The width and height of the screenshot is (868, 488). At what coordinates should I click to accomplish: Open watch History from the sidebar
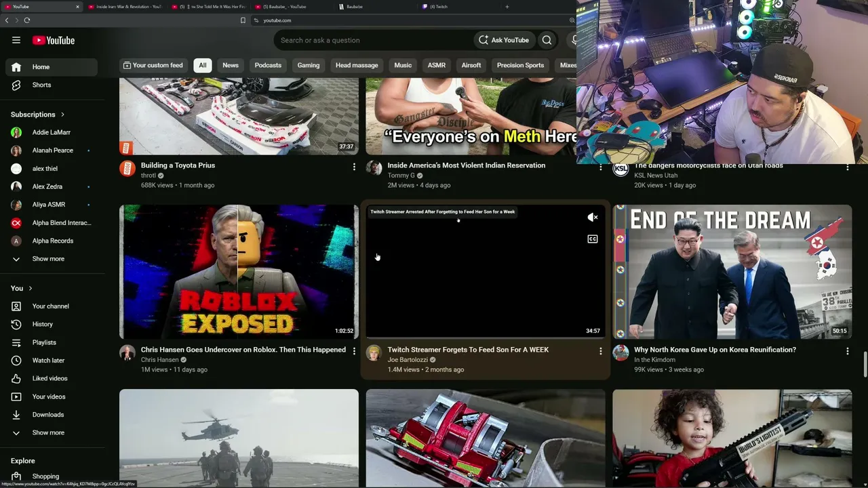(52, 324)
